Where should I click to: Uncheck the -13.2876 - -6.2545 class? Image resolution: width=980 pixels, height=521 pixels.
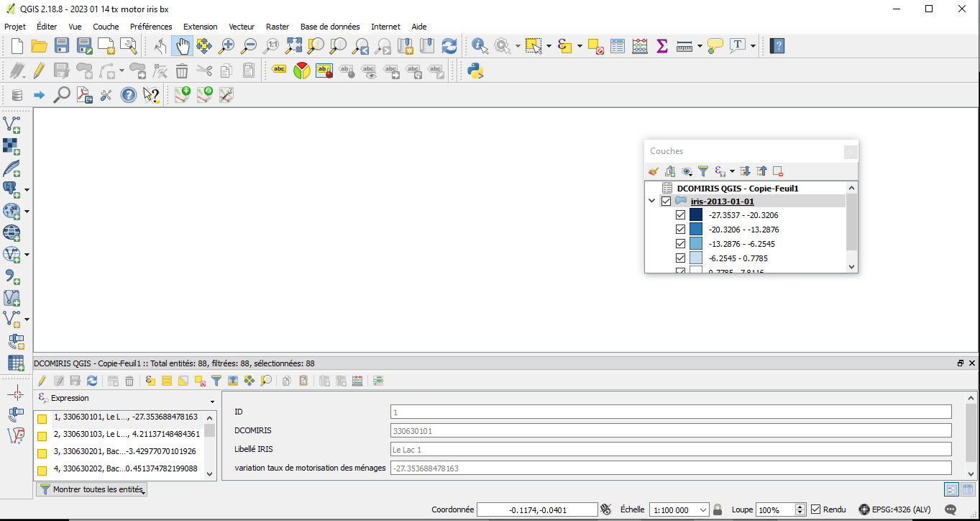click(681, 244)
